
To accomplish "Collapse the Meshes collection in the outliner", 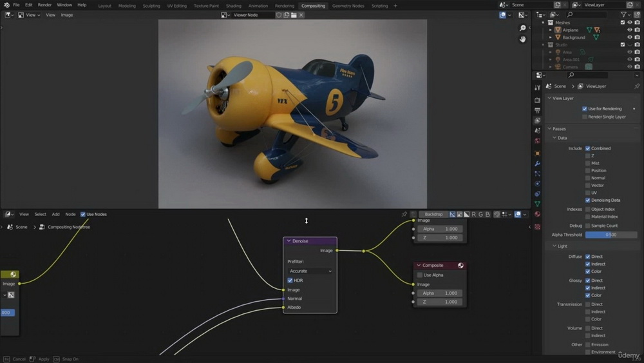I will pyautogui.click(x=544, y=23).
